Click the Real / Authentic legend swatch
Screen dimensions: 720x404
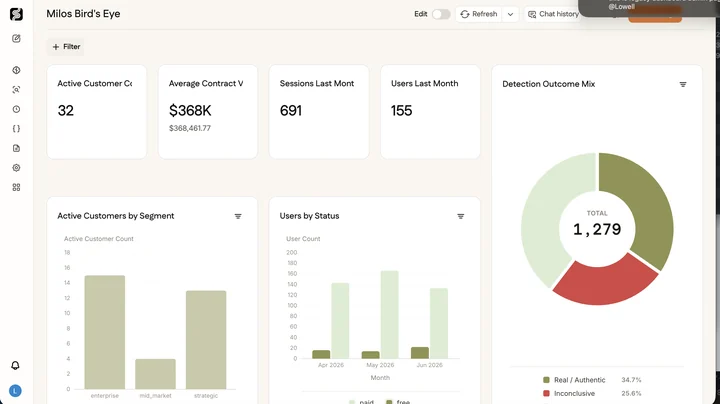[x=546, y=380]
